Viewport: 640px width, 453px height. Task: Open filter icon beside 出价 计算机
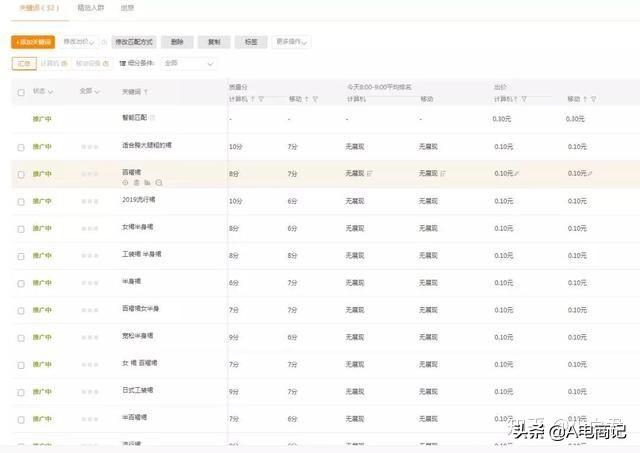[524, 99]
